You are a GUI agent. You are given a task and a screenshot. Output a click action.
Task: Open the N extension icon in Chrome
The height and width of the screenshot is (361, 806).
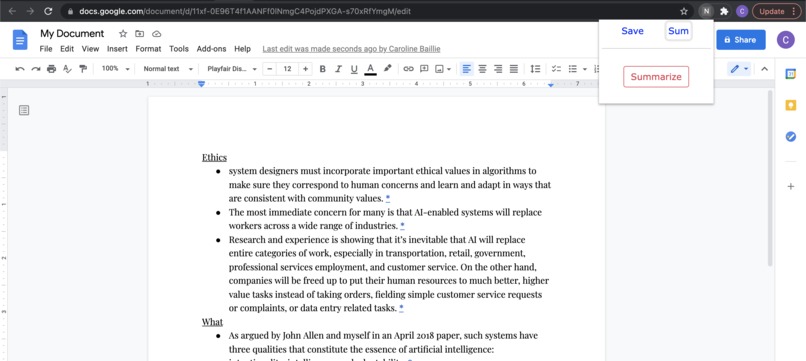tap(706, 11)
